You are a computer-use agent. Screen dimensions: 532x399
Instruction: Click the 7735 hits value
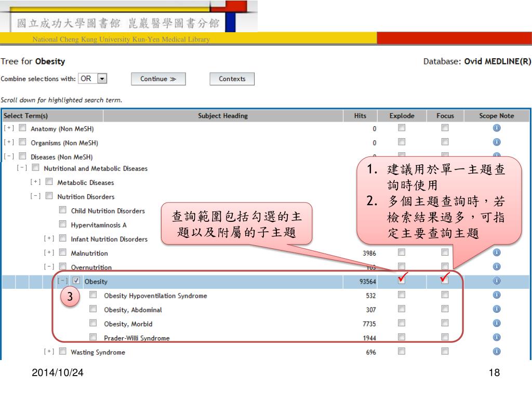369,324
